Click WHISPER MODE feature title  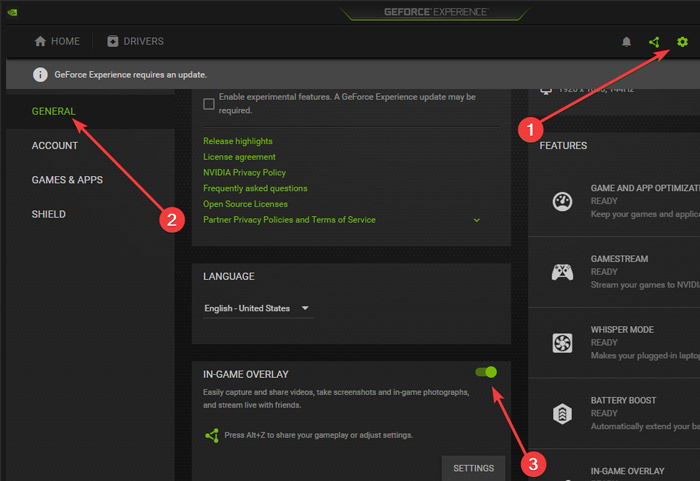622,330
